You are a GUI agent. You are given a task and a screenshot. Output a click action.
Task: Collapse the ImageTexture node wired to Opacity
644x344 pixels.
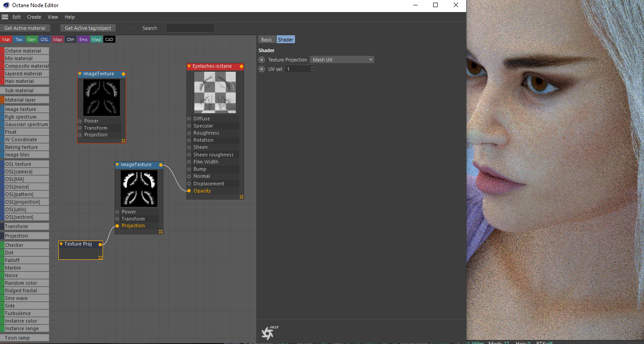point(117,165)
